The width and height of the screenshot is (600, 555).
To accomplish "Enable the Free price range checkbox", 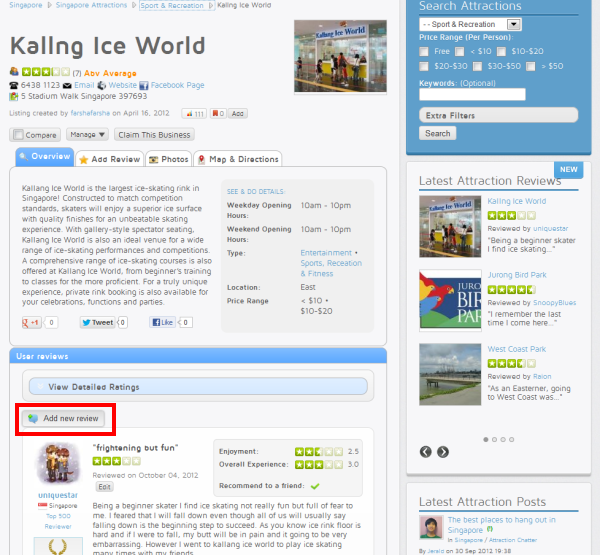I will [x=426, y=51].
